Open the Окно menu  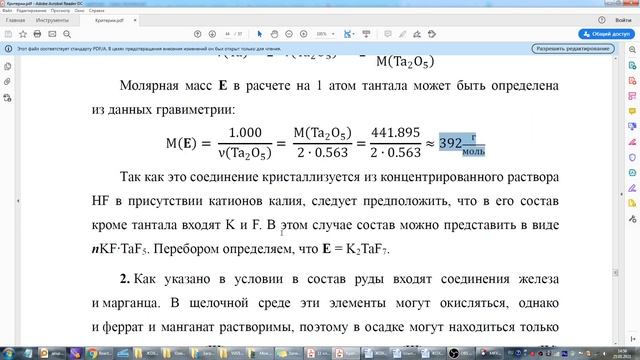pyautogui.click(x=80, y=11)
